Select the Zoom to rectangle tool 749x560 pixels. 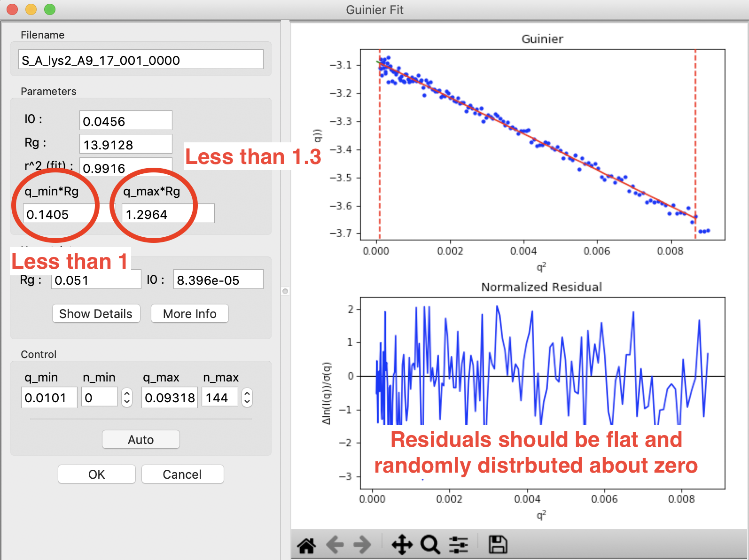pyautogui.click(x=430, y=545)
